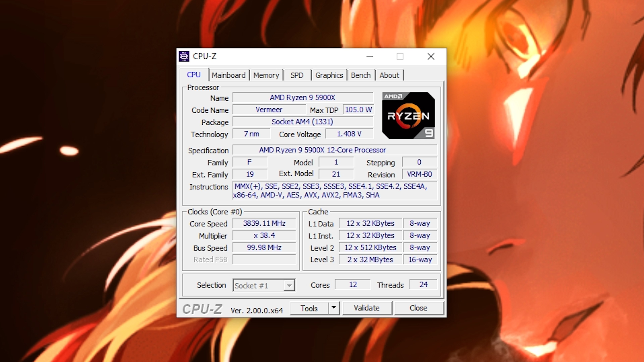This screenshot has height=362, width=644.
Task: Open the SPD tab
Action: [x=297, y=75]
